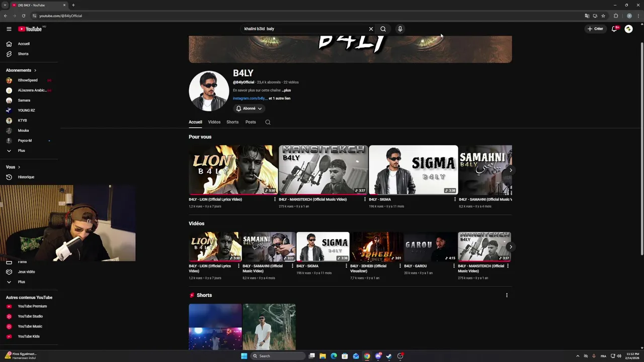Open options for SIGMA in Pour vous

(455, 200)
